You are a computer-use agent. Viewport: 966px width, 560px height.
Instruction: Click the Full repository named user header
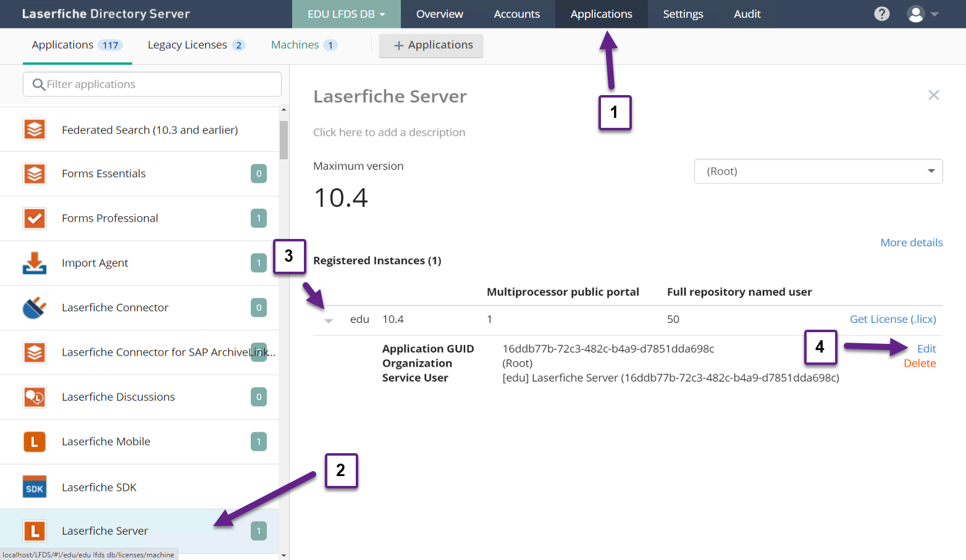click(739, 292)
